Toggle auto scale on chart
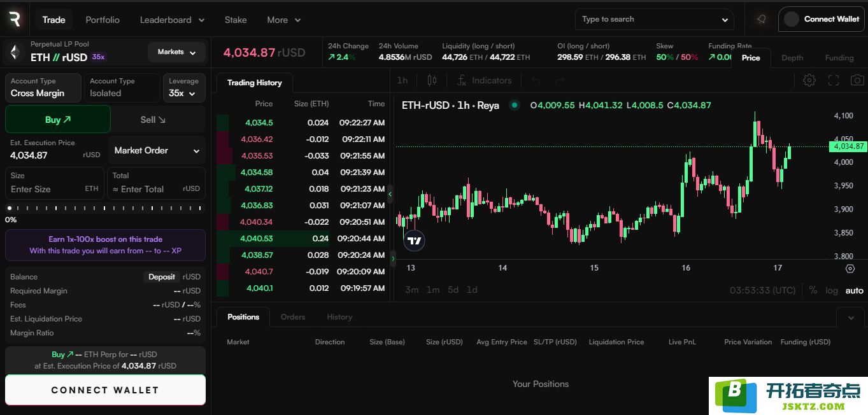This screenshot has height=415, width=868. coord(855,290)
